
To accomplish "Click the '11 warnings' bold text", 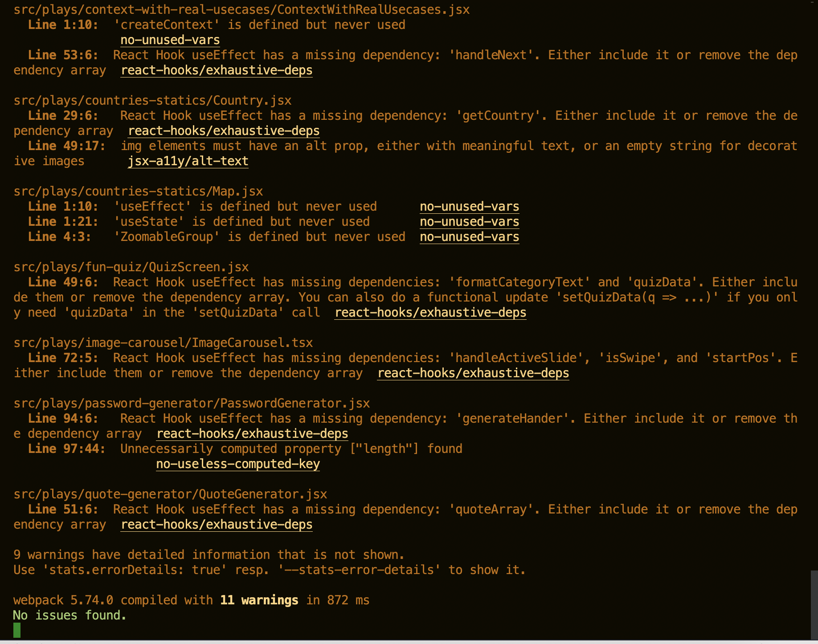I will (259, 600).
